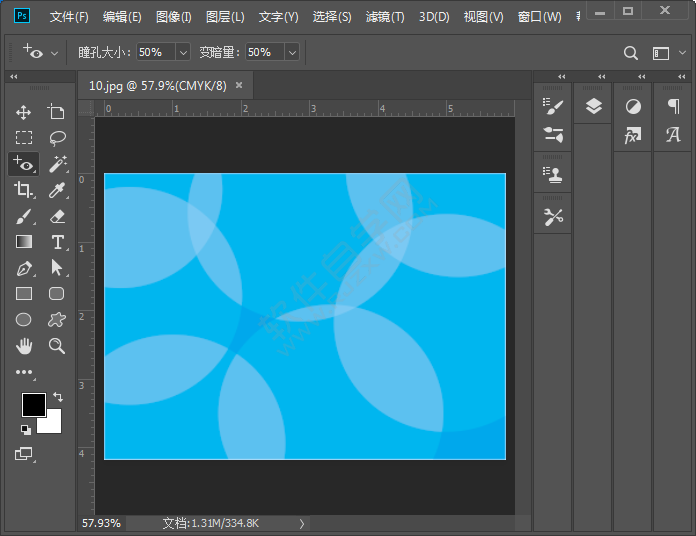Viewport: 696px width, 536px height.
Task: Open the Styles fx panel
Action: click(x=633, y=135)
